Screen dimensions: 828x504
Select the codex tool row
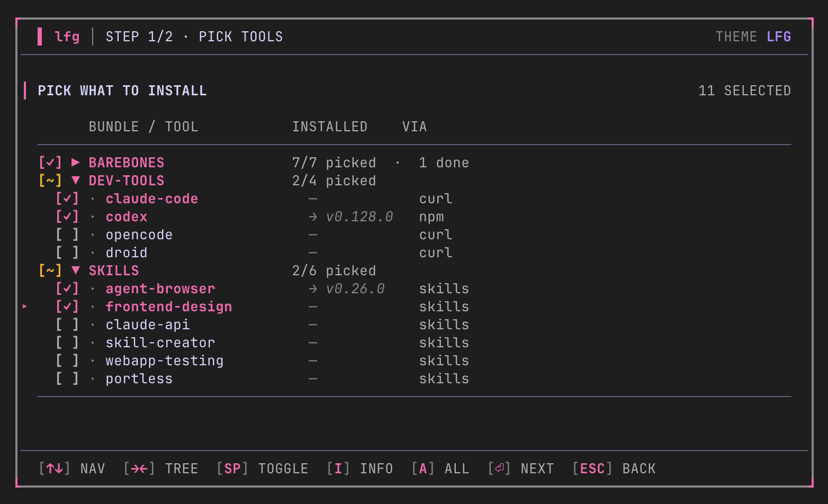[415, 217]
